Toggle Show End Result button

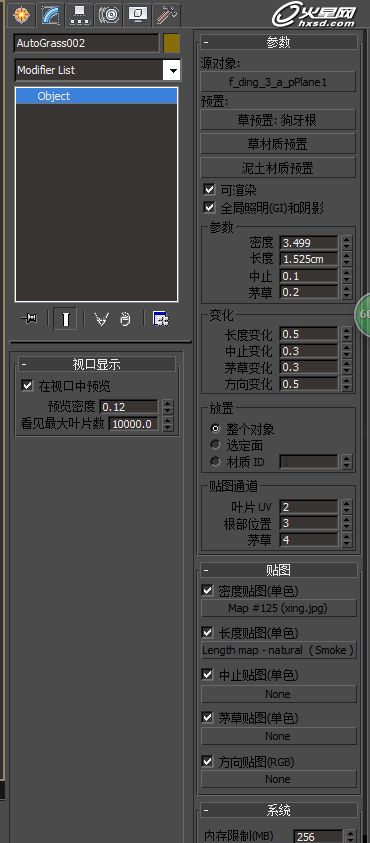(65, 318)
